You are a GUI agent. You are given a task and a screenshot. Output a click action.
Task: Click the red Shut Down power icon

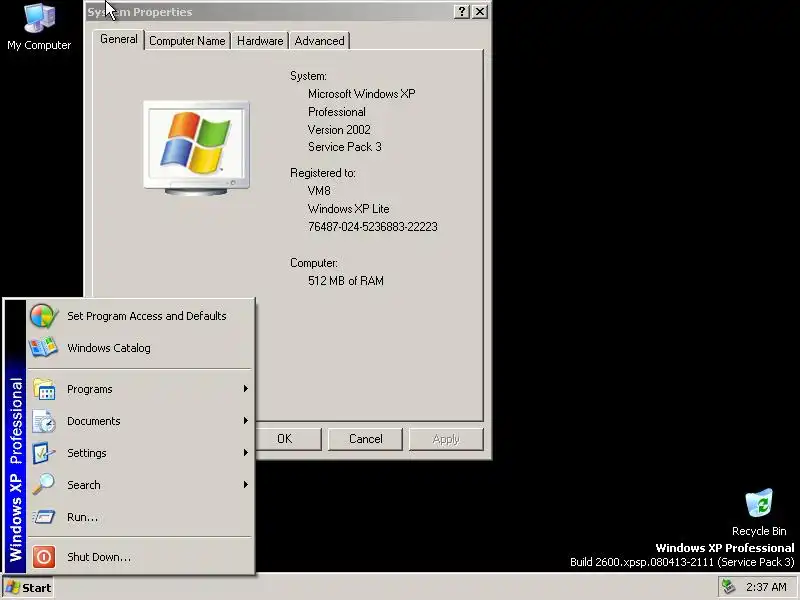[44, 557]
